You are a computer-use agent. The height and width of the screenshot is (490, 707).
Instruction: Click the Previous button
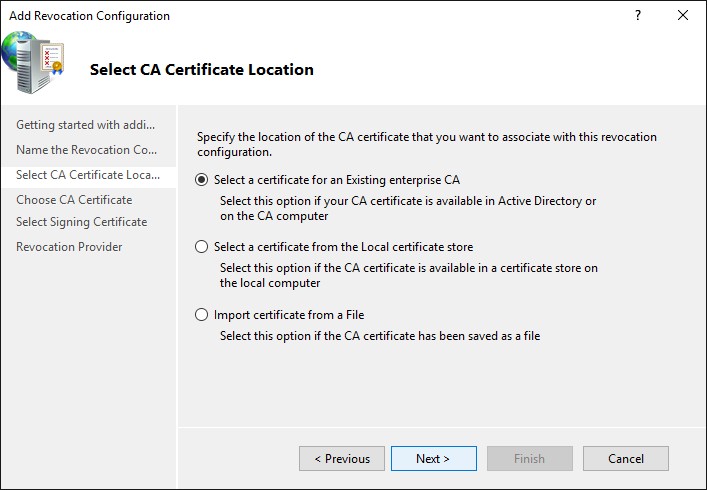342,458
